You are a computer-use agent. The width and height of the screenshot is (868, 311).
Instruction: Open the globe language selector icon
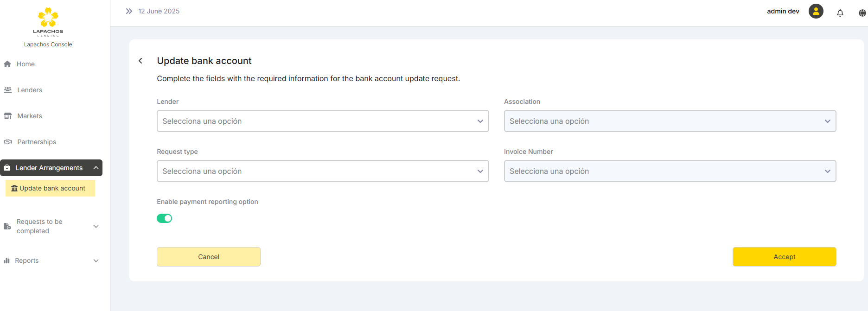click(862, 13)
